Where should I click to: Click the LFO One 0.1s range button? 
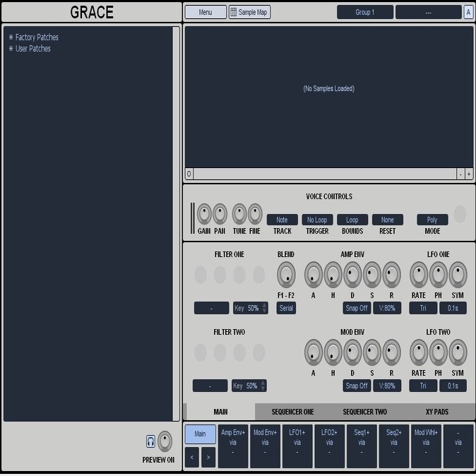(x=453, y=308)
